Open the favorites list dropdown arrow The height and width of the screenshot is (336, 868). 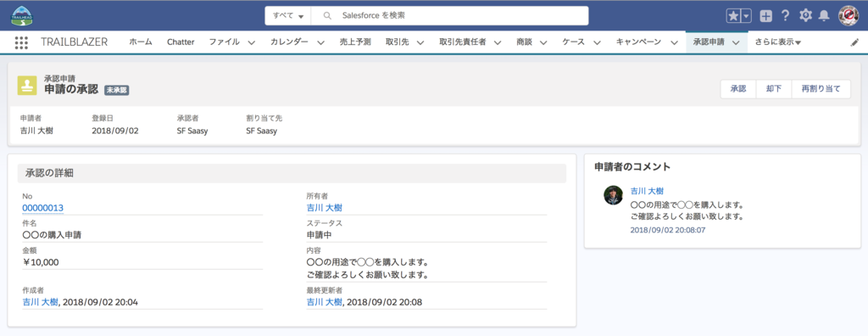[x=746, y=16]
